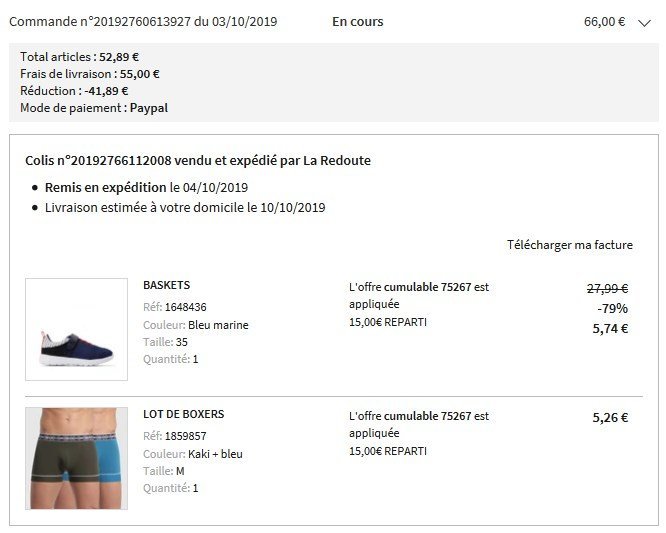Screen dimensions: 666x533
Task: Click Télécharger ma facture link
Action: (x=570, y=245)
